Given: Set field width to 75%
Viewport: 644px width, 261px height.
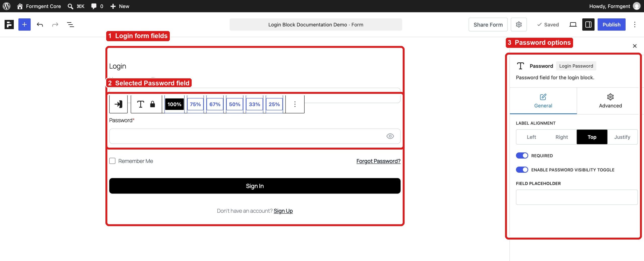Looking at the screenshot, I should tap(195, 104).
